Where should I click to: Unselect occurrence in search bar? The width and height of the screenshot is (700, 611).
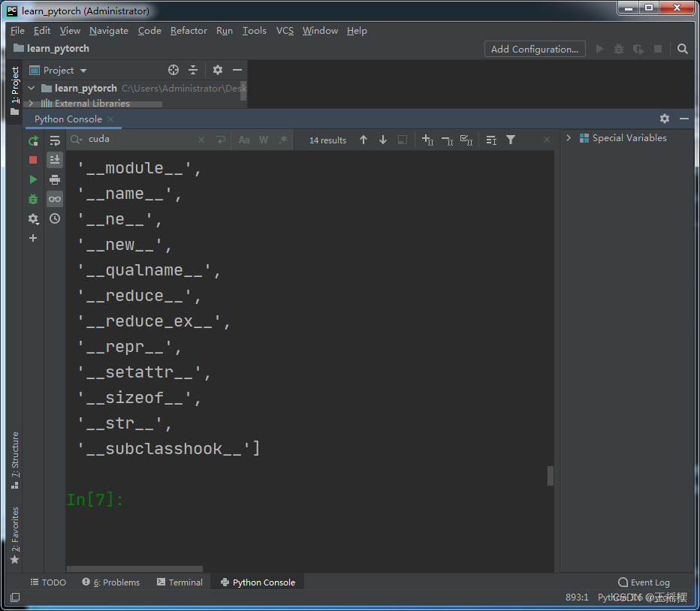point(448,140)
